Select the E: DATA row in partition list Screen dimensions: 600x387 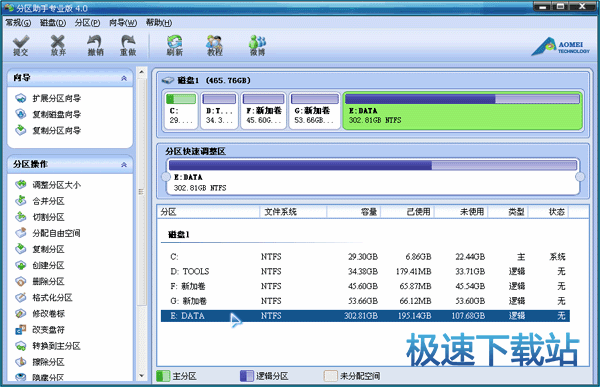(x=365, y=316)
